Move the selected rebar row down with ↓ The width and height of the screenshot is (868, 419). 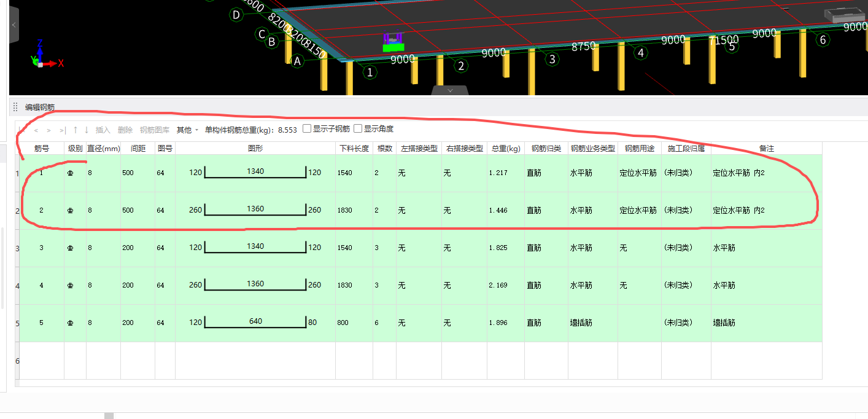pyautogui.click(x=86, y=130)
